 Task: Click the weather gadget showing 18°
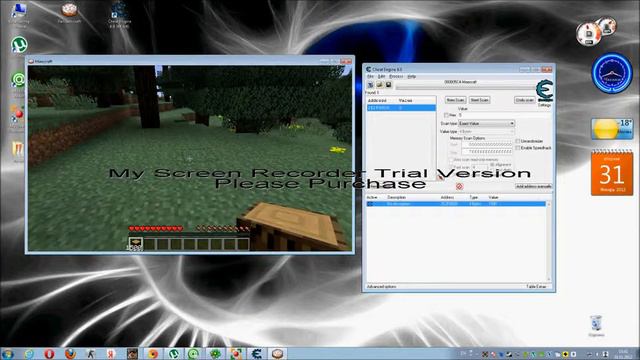click(612, 129)
